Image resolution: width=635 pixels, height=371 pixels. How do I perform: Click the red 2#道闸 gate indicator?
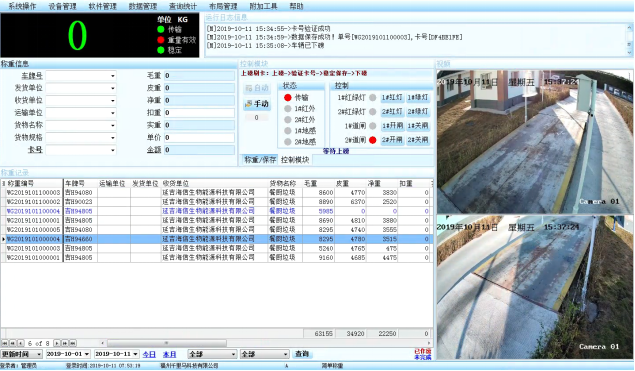(x=373, y=140)
